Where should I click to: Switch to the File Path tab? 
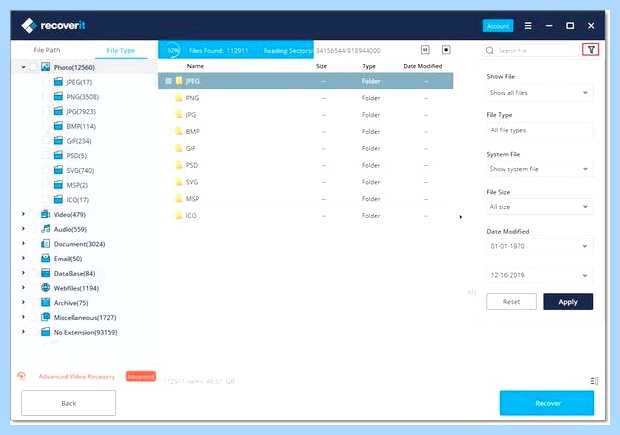tap(47, 50)
